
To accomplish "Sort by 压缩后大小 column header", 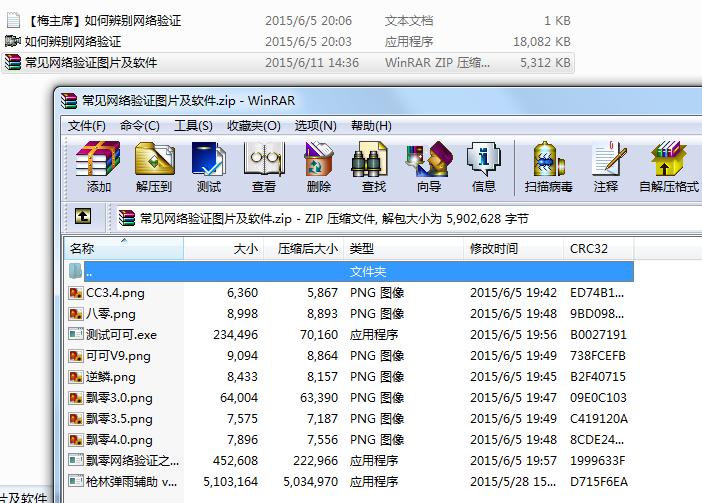I will (304, 248).
